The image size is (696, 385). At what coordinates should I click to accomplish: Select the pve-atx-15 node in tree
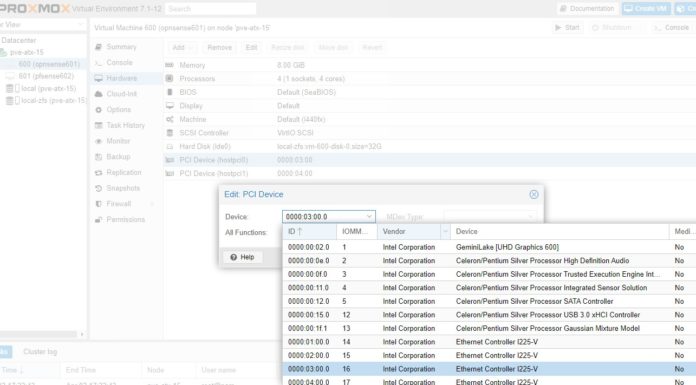click(26, 52)
